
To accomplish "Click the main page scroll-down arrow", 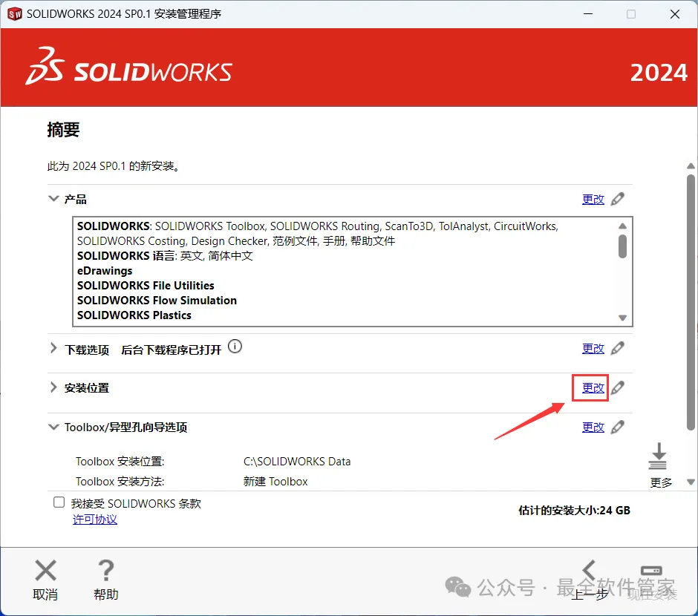I will [691, 482].
